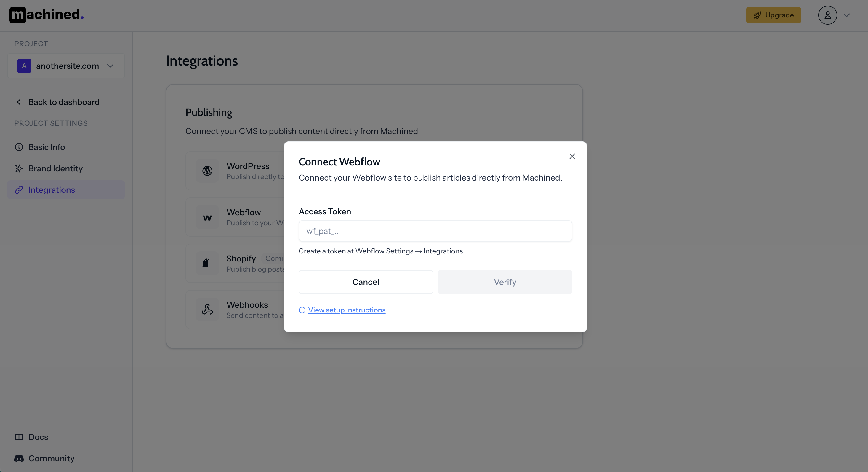The image size is (868, 472).
Task: Click the Integrations page heading
Action: (202, 61)
